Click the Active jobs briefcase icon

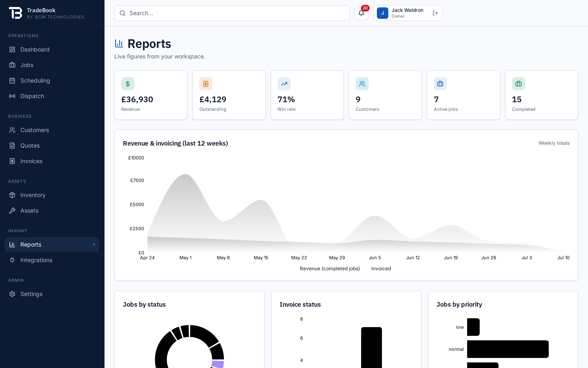pyautogui.click(x=440, y=84)
